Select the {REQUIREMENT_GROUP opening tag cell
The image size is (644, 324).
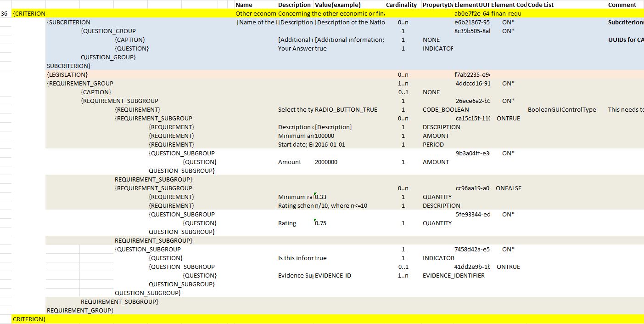click(80, 84)
